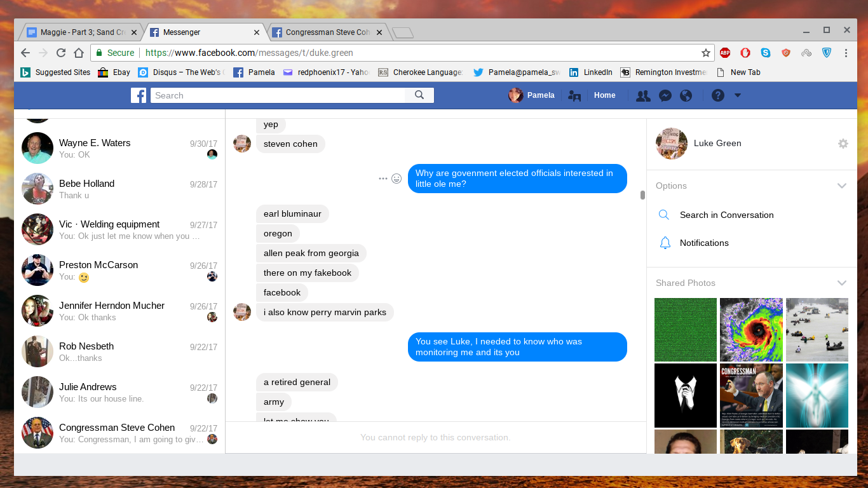Click 'allen peak from georgia' message
Image resolution: width=868 pixels, height=488 pixels.
coord(311,254)
